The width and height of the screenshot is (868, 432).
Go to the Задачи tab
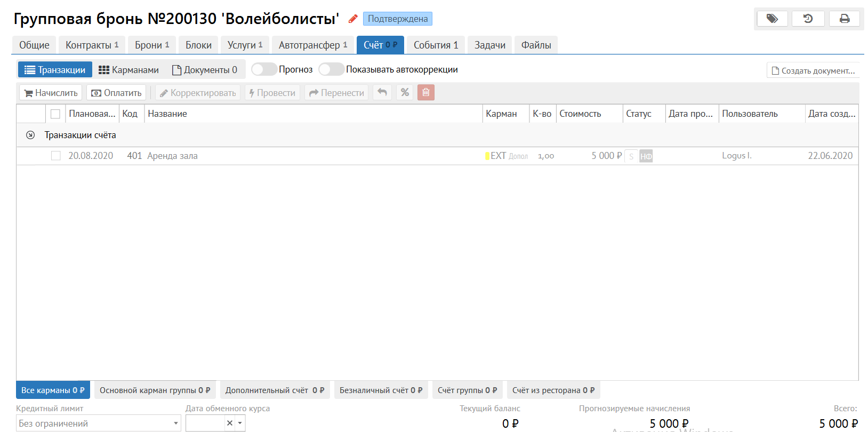click(490, 45)
